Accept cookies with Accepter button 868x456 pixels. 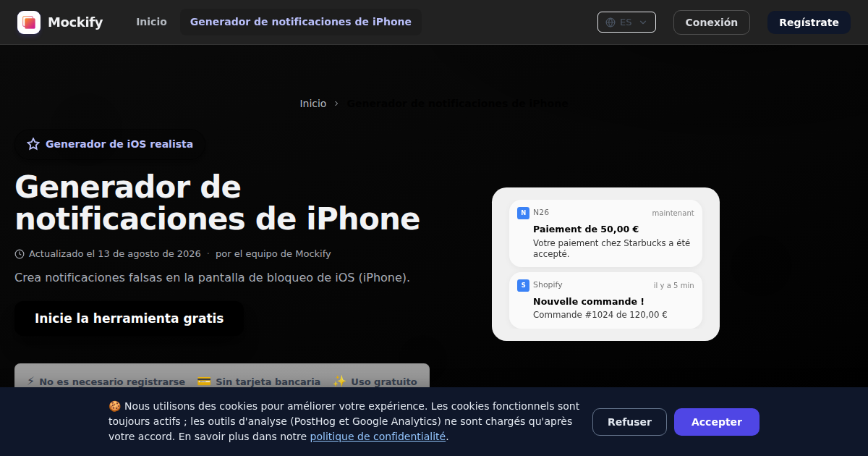point(717,422)
